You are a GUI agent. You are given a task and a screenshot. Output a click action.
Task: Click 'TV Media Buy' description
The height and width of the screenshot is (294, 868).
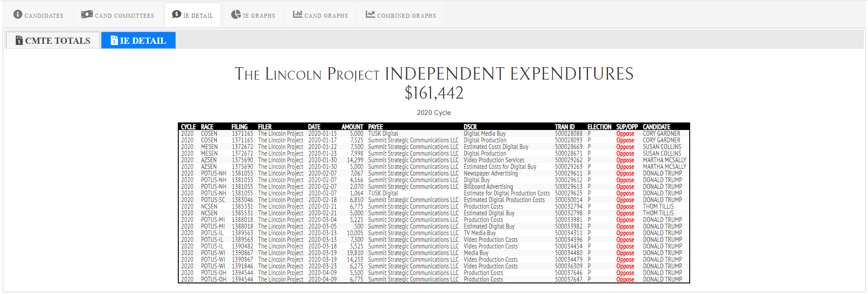coord(480,233)
